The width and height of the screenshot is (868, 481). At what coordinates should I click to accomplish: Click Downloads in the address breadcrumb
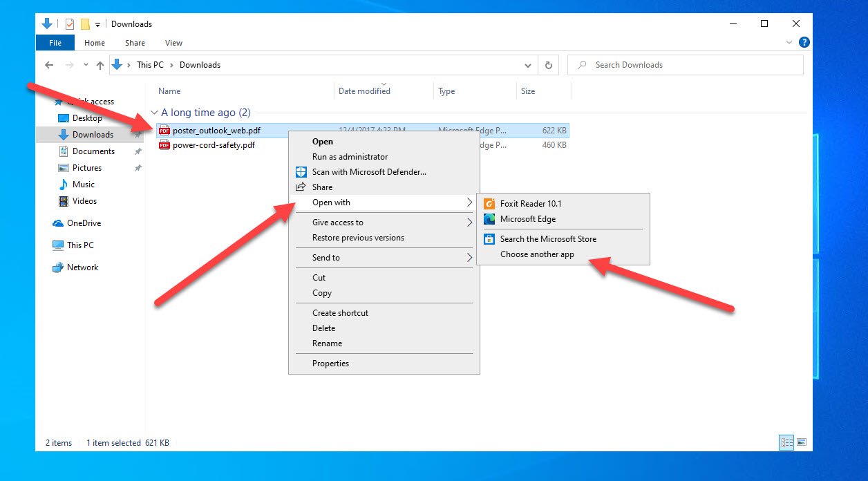click(200, 65)
